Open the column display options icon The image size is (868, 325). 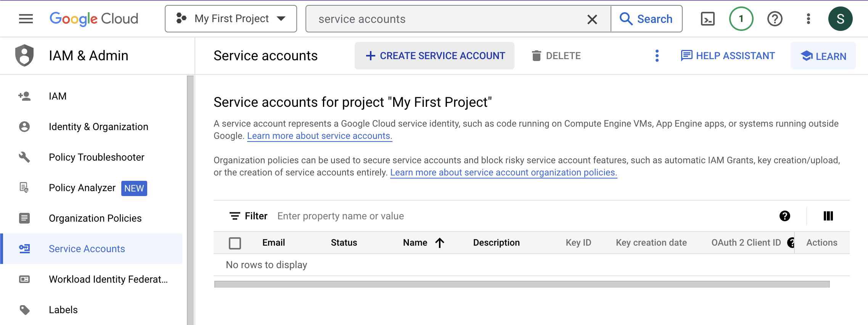pos(828,216)
